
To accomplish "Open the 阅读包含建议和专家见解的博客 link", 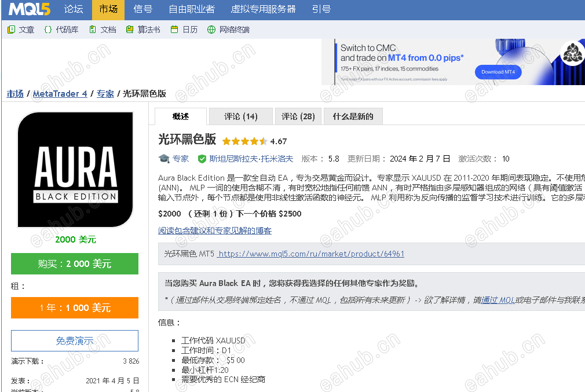I will coord(215,230).
